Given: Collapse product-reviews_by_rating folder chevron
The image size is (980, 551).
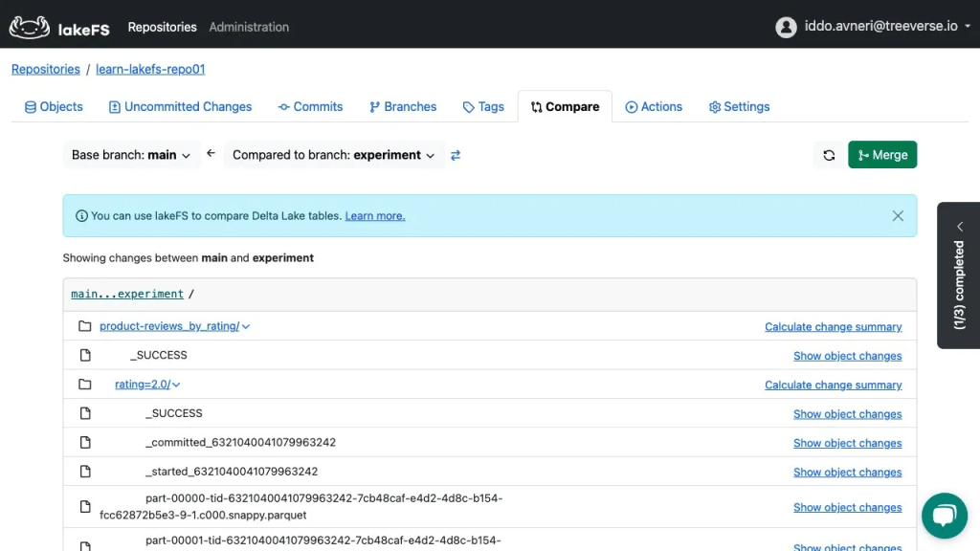Looking at the screenshot, I should (x=246, y=327).
